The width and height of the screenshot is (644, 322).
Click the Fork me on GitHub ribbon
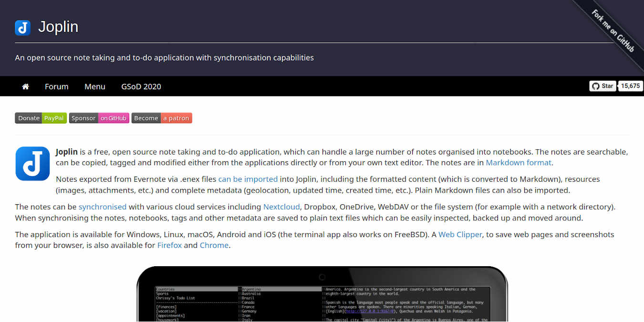tap(613, 31)
